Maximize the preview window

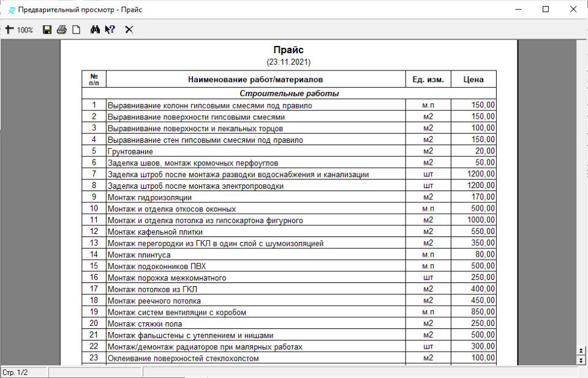[546, 10]
